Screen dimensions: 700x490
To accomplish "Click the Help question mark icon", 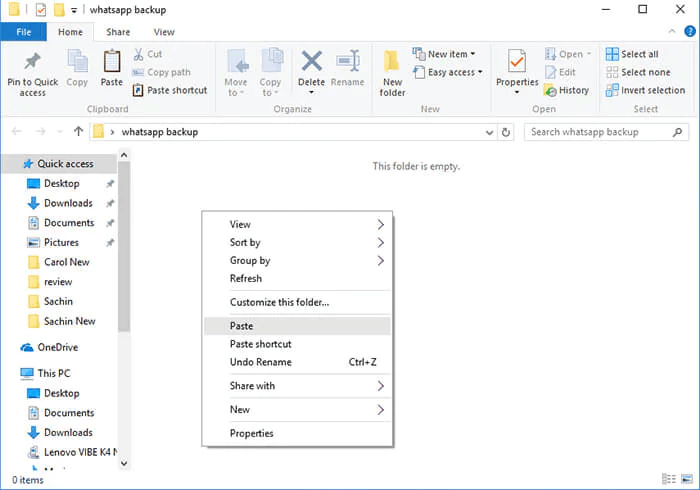I will click(x=690, y=31).
